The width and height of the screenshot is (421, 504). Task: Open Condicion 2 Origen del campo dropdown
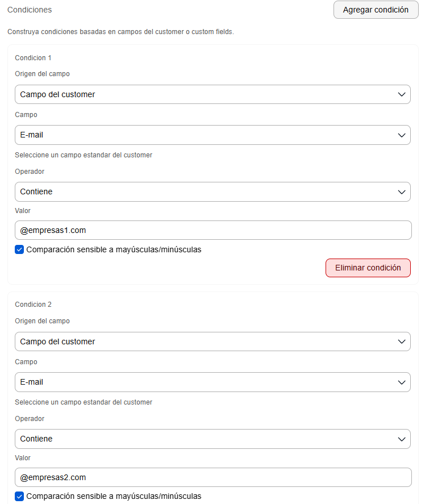(212, 341)
